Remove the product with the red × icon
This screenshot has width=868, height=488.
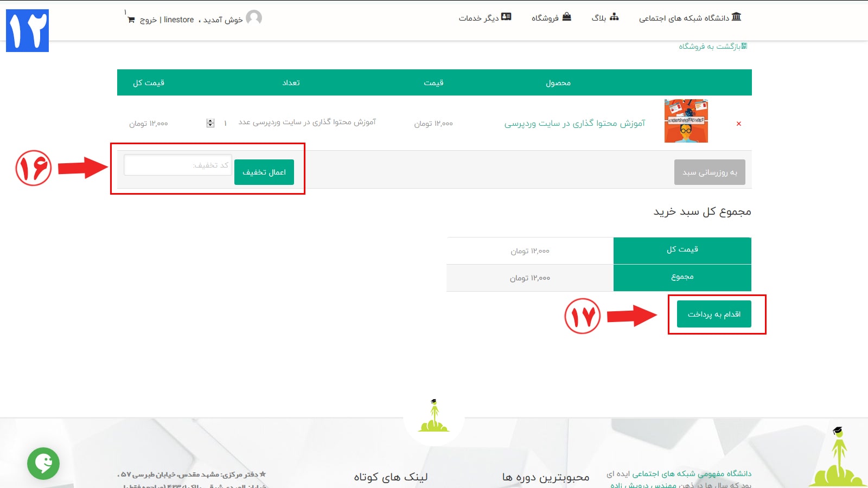point(739,124)
